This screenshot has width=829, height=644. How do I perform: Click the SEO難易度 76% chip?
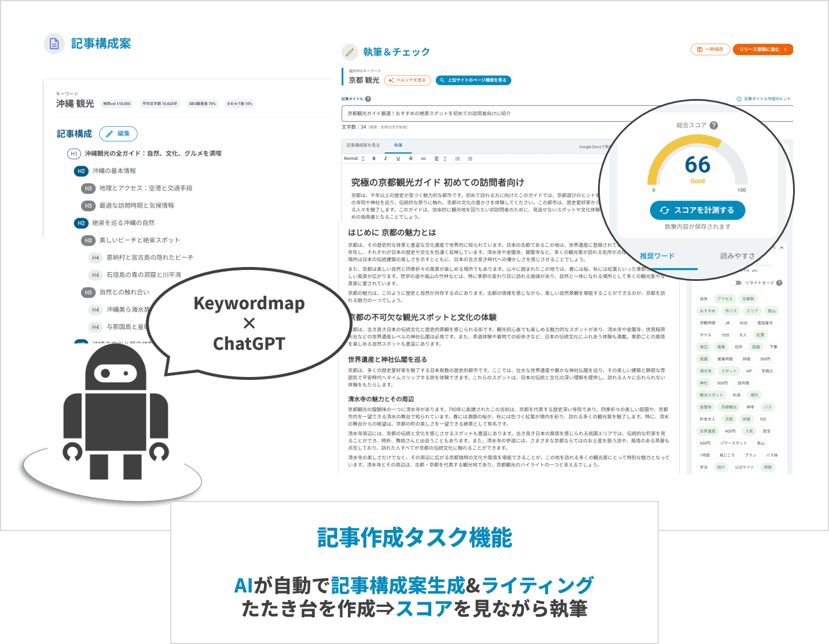point(202,104)
